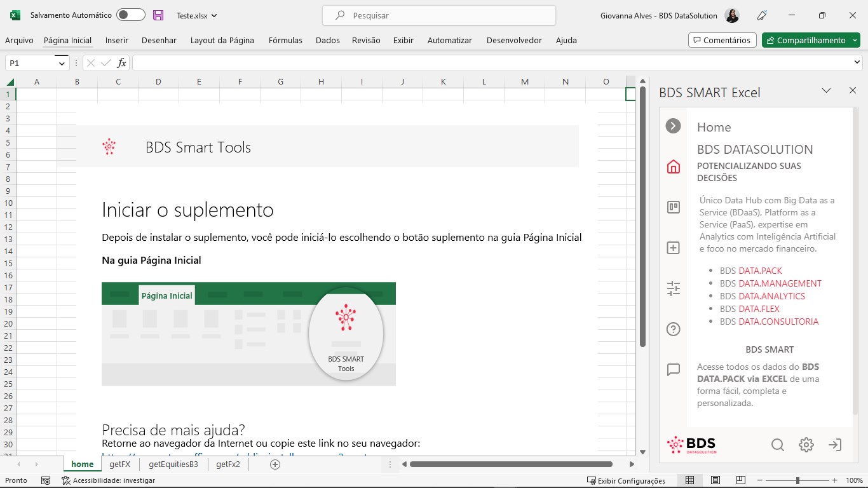The image size is (868, 488).
Task: Open the BDS SMART Excel pane options chevron
Action: [826, 91]
